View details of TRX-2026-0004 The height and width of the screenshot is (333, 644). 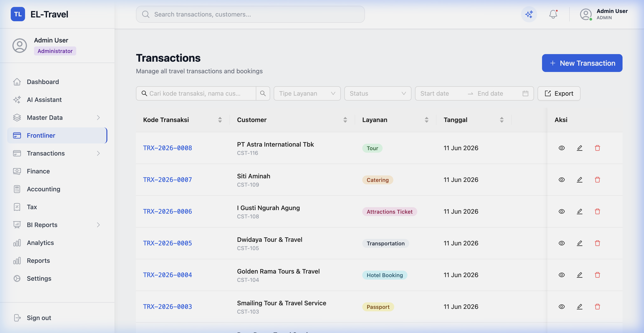(561, 275)
